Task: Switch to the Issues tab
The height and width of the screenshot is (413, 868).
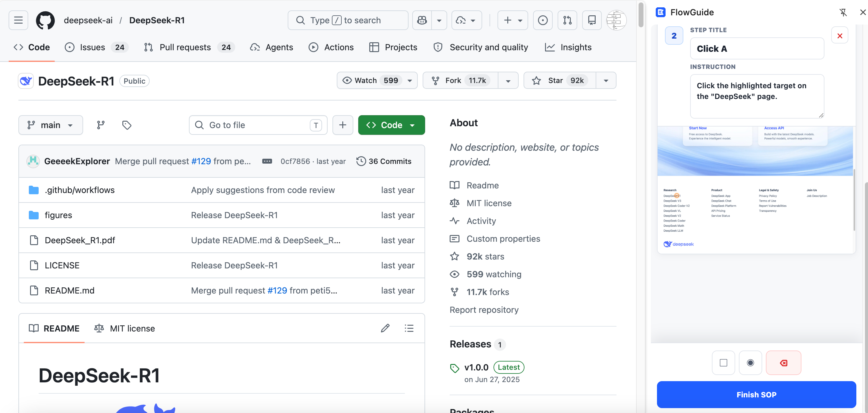Action: [97, 47]
